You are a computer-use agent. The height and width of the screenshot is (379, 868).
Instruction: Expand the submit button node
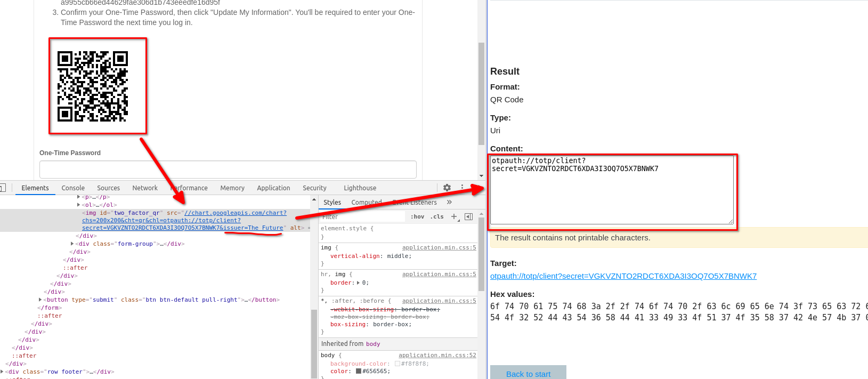coord(40,300)
